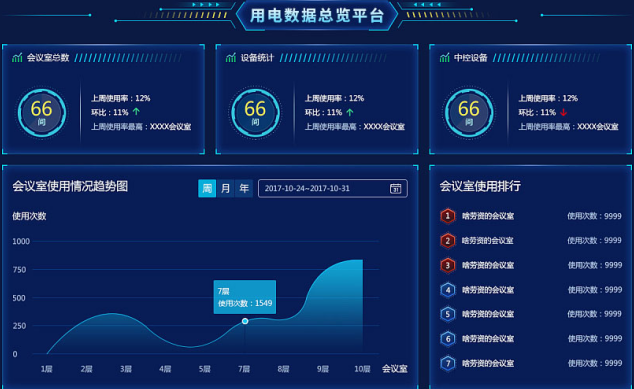
Task: Click the 7层 data point on chart
Action: pyautogui.click(x=245, y=321)
